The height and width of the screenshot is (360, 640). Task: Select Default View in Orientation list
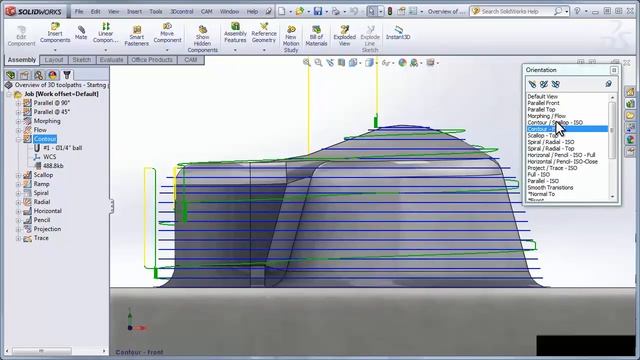[x=542, y=97]
